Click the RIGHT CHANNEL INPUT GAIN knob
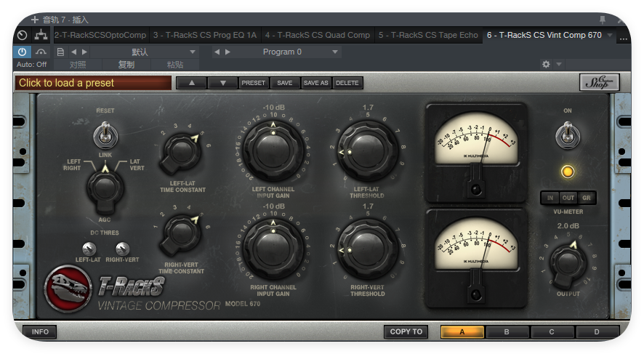644x354 pixels. click(273, 249)
